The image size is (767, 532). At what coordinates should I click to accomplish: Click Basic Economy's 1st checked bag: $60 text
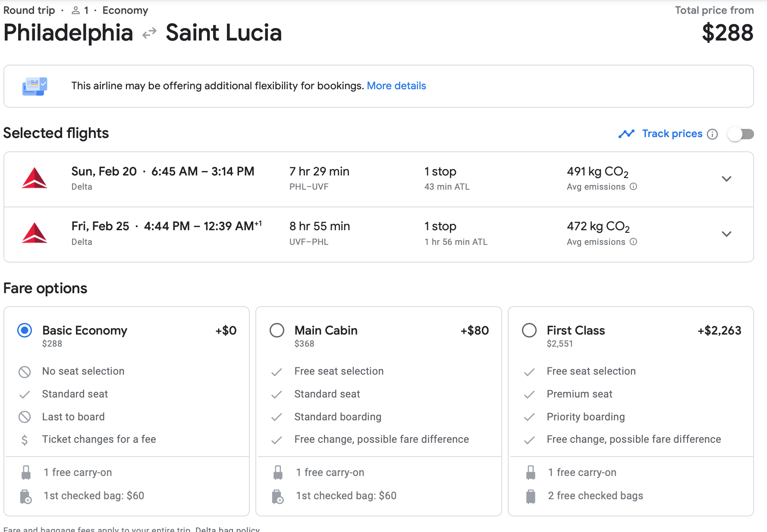tap(94, 496)
